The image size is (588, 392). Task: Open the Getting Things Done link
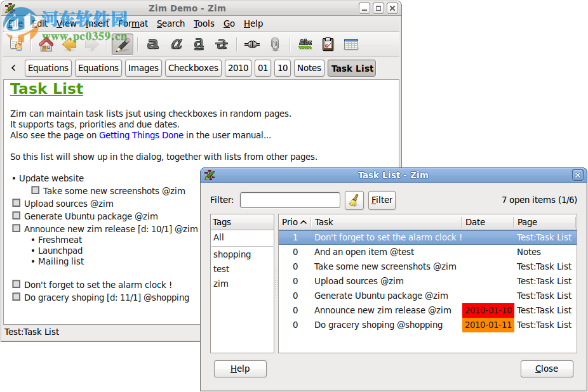(142, 135)
